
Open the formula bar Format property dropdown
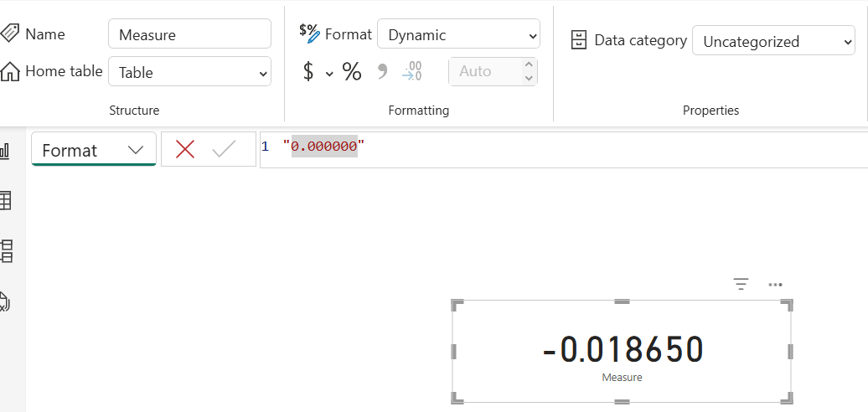94,149
